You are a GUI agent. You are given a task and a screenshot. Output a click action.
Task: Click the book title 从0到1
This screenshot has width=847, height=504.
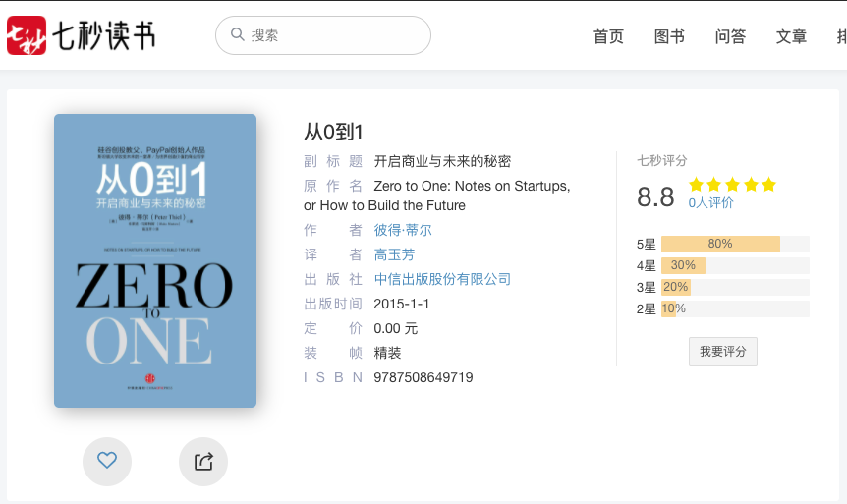tap(333, 132)
